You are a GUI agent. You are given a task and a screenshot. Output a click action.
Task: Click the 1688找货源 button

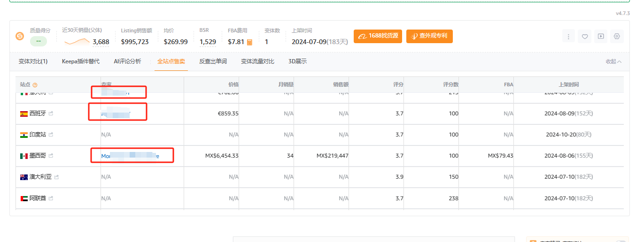tap(378, 36)
